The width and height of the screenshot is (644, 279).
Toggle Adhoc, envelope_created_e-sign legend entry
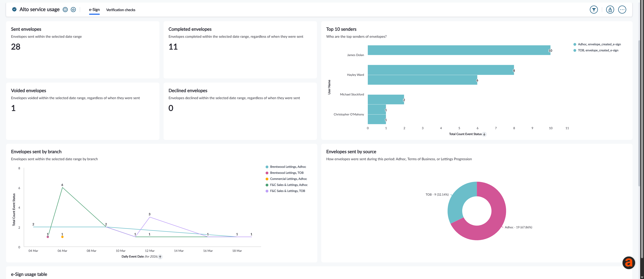597,44
